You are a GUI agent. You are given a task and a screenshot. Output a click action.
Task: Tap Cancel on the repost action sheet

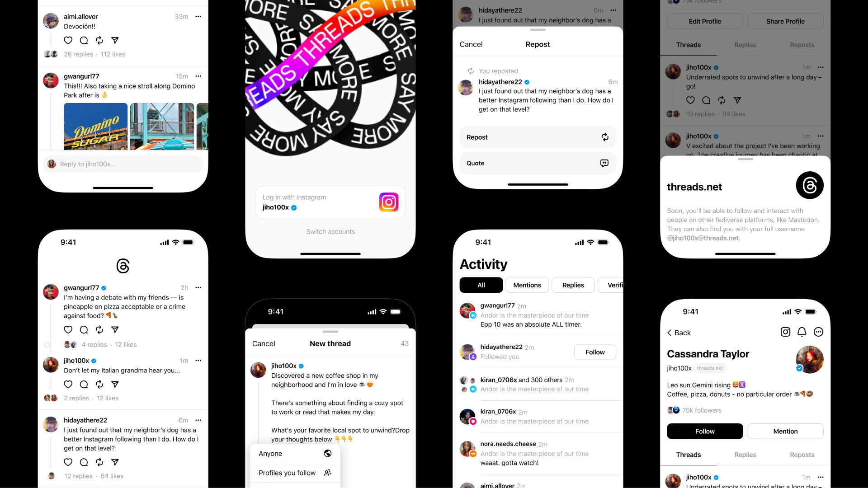coord(471,44)
